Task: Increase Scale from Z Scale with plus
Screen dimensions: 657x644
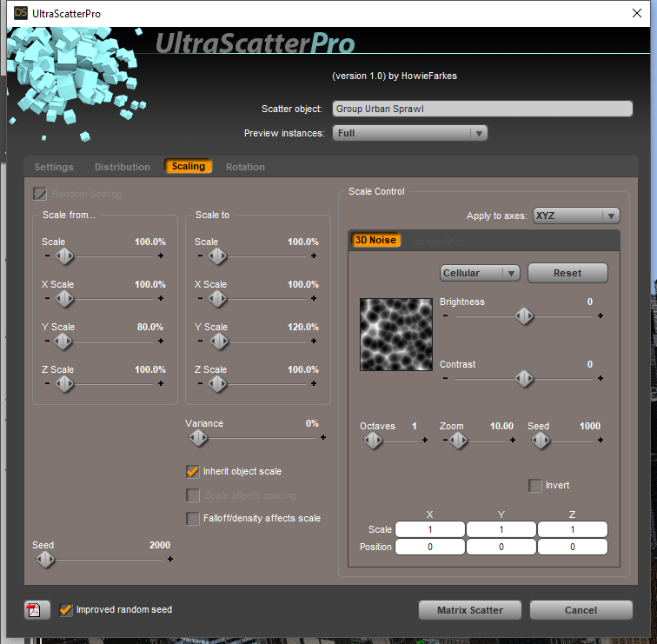Action: [x=161, y=383]
